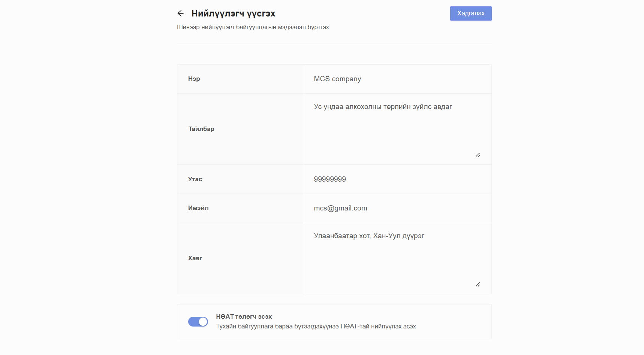Select the Утас field showing 99999999
Screen dimensions: 644x355
tap(397, 179)
